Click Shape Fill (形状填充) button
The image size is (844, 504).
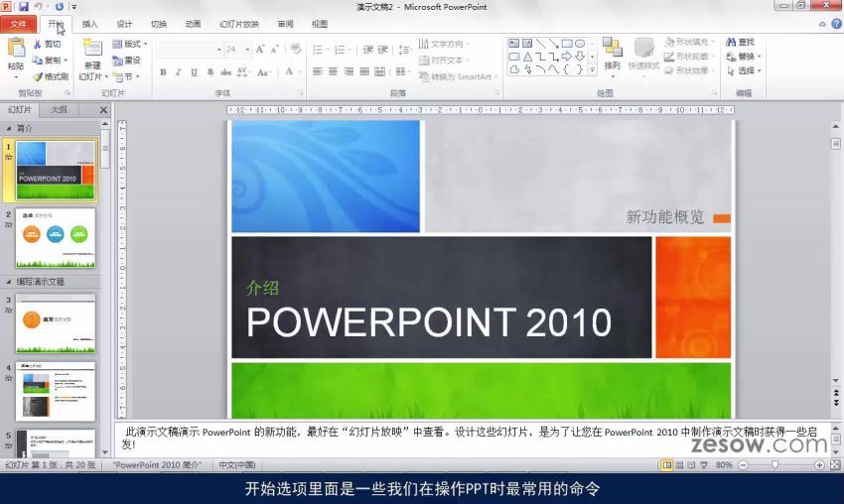tap(689, 42)
